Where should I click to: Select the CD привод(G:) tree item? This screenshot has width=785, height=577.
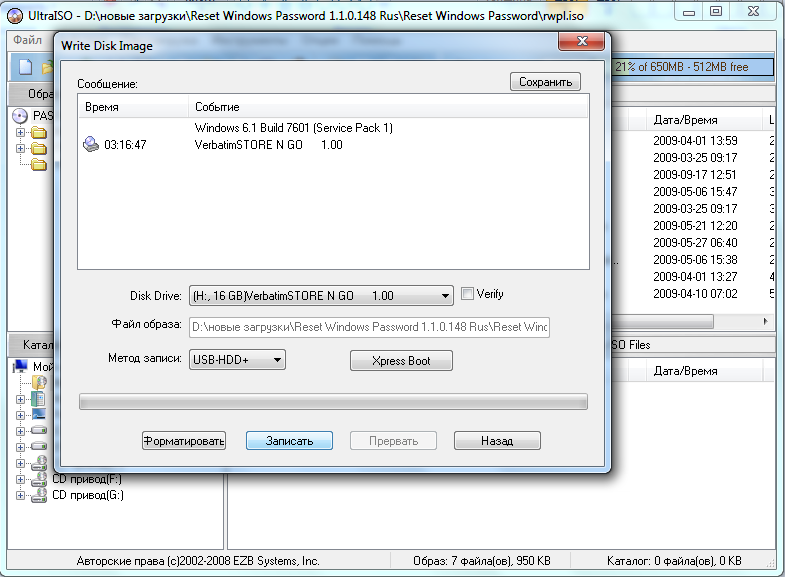click(88, 495)
